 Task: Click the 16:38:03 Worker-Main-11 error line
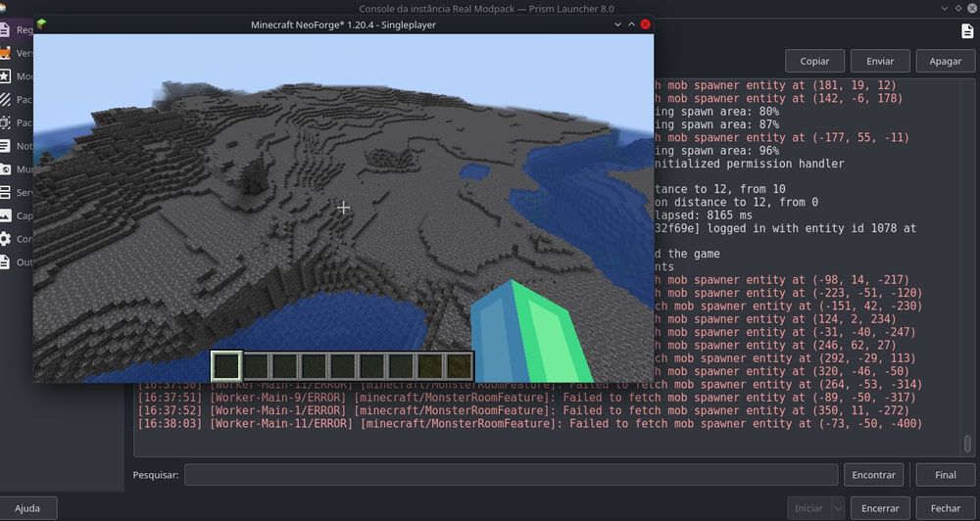click(x=530, y=423)
